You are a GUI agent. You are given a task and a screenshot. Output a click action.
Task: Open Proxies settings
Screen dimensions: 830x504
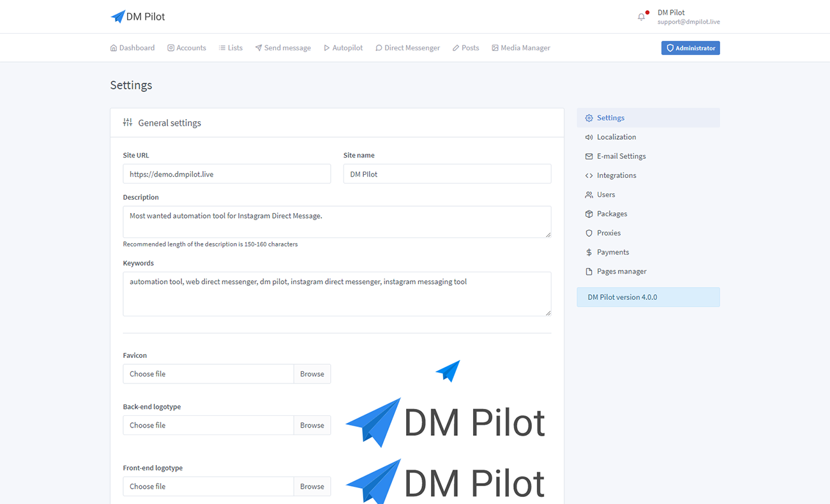[648, 233]
